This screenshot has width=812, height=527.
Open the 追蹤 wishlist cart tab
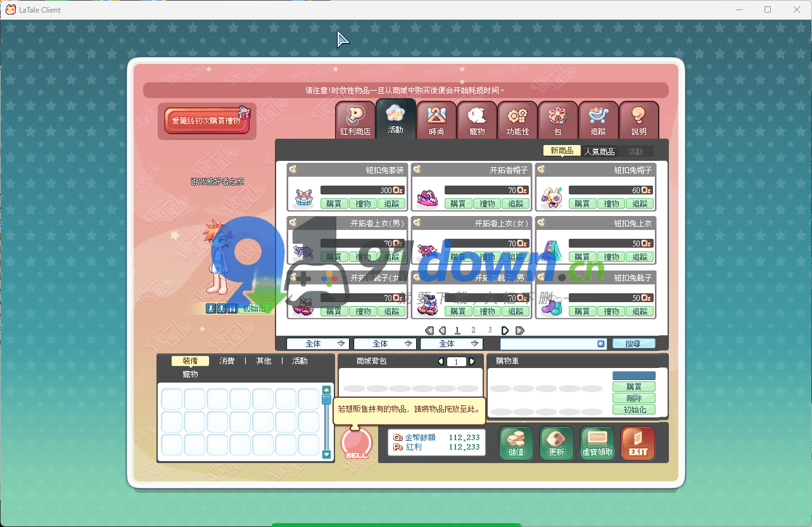(599, 120)
